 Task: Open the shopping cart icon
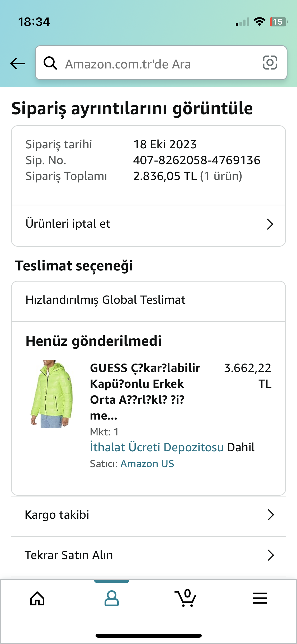[186, 599]
